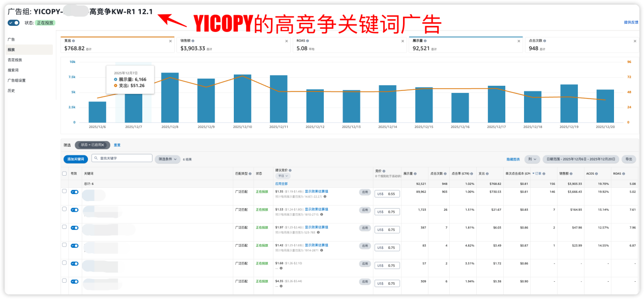This screenshot has height=299, width=644.
Task: Close the 销售额 metric card
Action: pos(287,41)
